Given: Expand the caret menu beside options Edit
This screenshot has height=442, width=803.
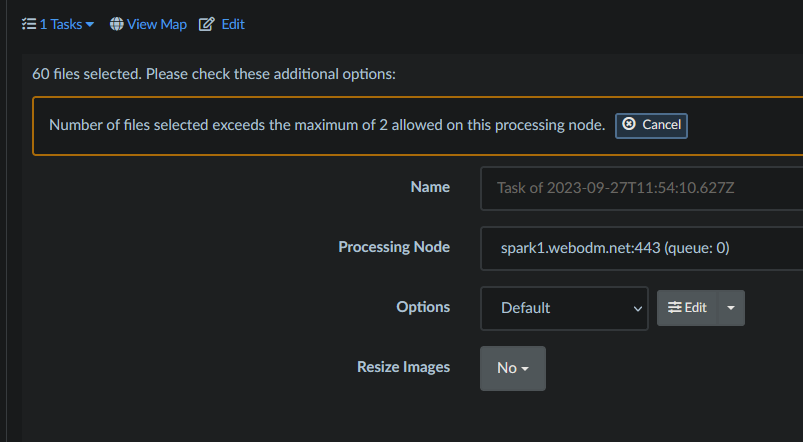Looking at the screenshot, I should (x=730, y=308).
